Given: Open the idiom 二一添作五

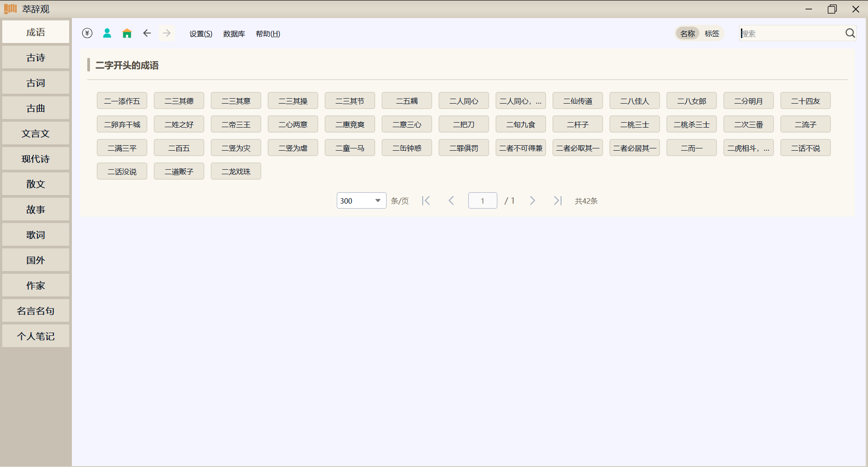Looking at the screenshot, I should [x=122, y=101].
